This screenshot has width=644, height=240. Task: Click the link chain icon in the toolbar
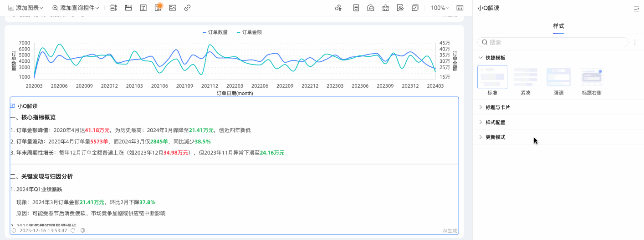tap(187, 8)
